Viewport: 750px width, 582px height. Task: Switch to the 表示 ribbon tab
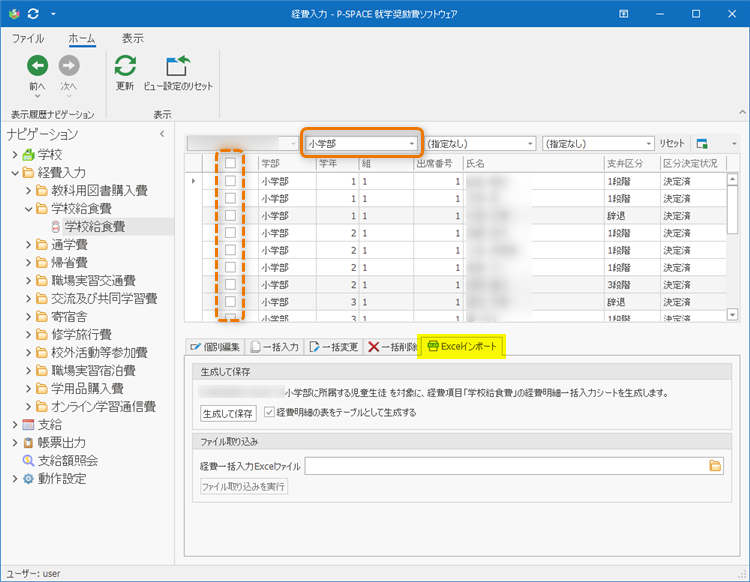pyautogui.click(x=132, y=38)
